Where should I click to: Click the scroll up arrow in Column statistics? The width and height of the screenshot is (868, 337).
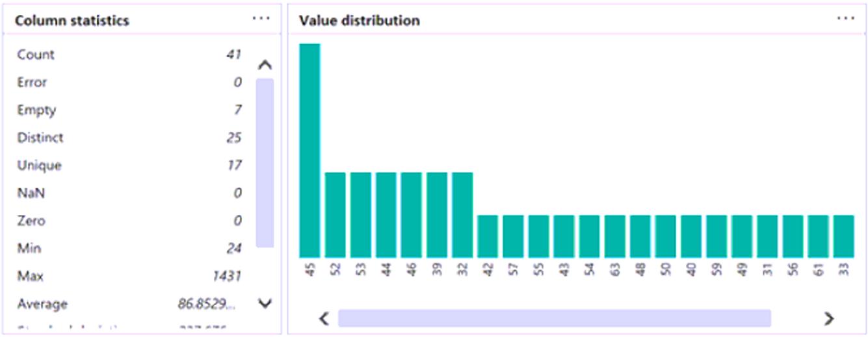click(265, 65)
